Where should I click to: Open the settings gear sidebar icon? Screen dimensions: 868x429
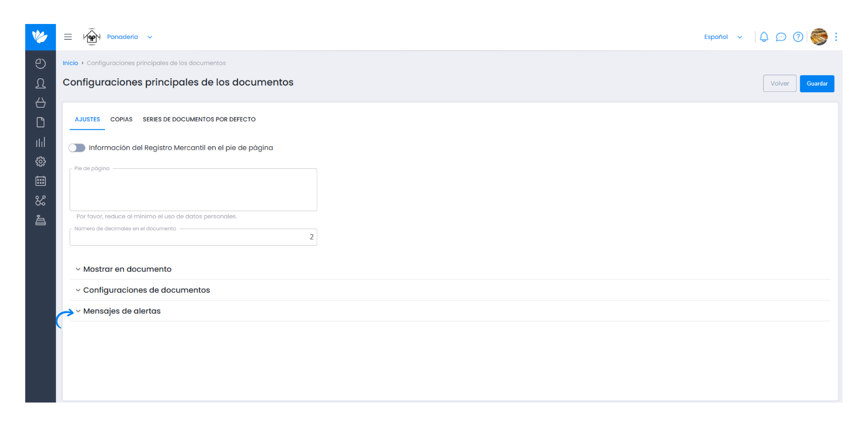point(41,162)
